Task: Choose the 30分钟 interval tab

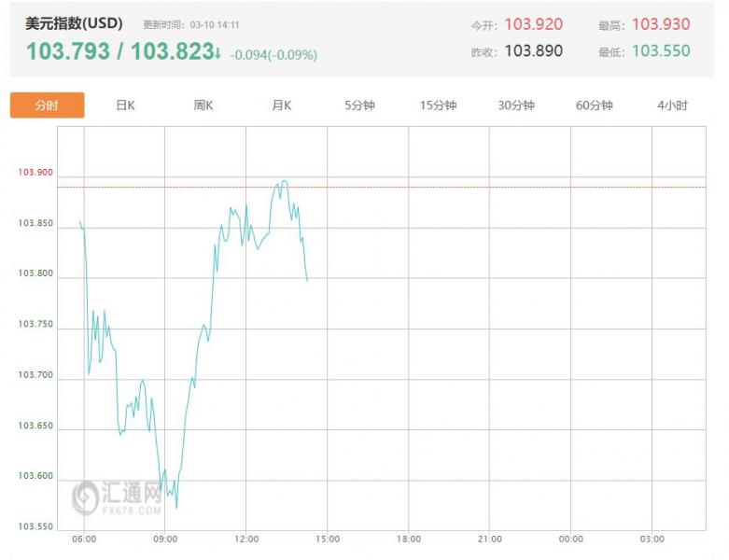Action: pos(516,105)
